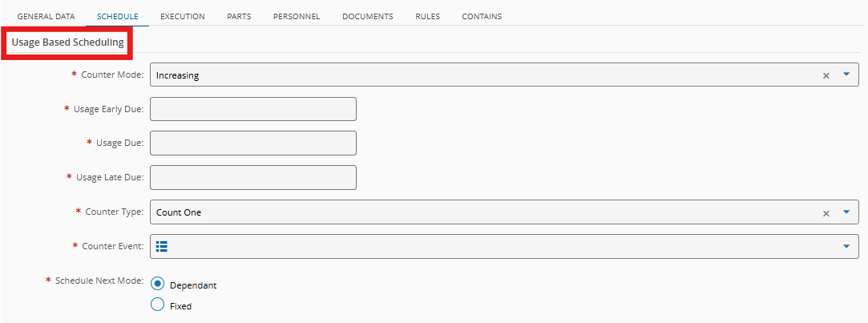The image size is (868, 323).
Task: Select the Fixed radio button
Action: coord(158,305)
